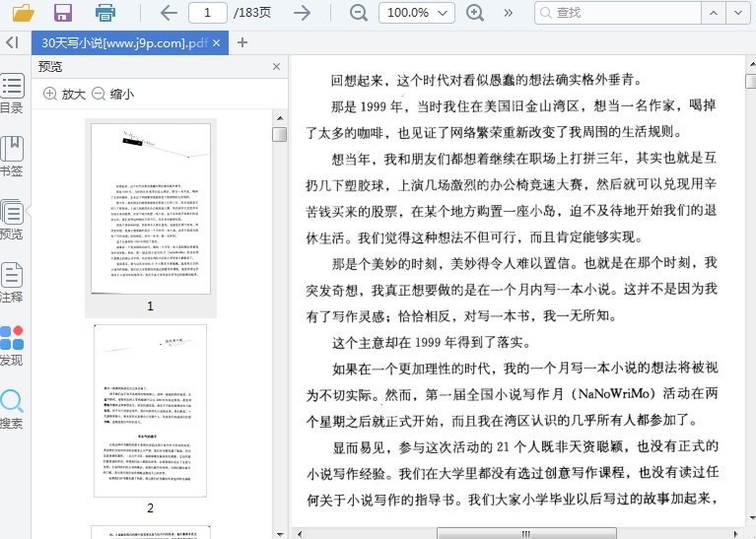Open the 发现 discover panel
This screenshot has width=756, height=539.
pyautogui.click(x=12, y=346)
